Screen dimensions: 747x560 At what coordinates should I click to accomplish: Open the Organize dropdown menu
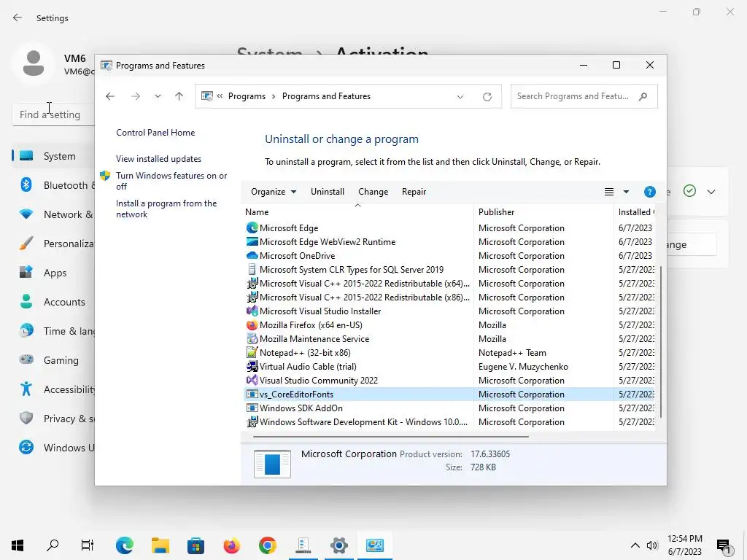pos(274,192)
